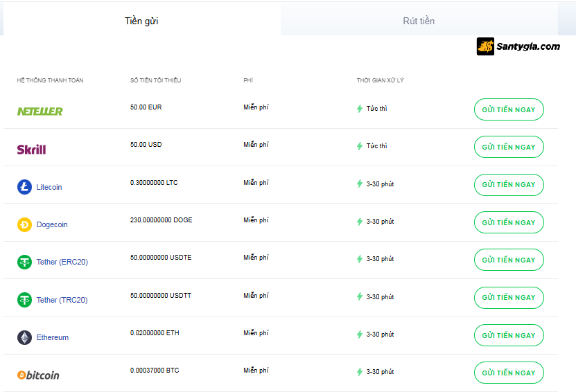The width and height of the screenshot is (576, 392).
Task: Click lightning icon in Ethereum row
Action: point(360,335)
